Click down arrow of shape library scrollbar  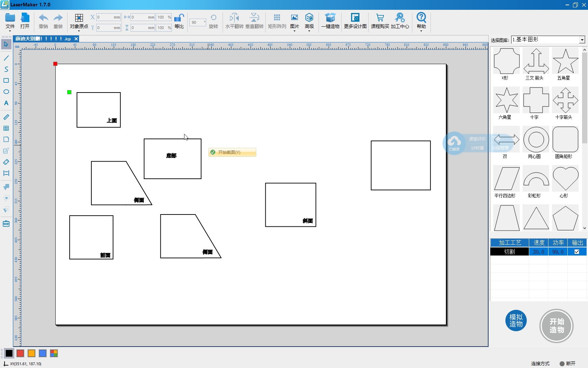pyautogui.click(x=584, y=228)
